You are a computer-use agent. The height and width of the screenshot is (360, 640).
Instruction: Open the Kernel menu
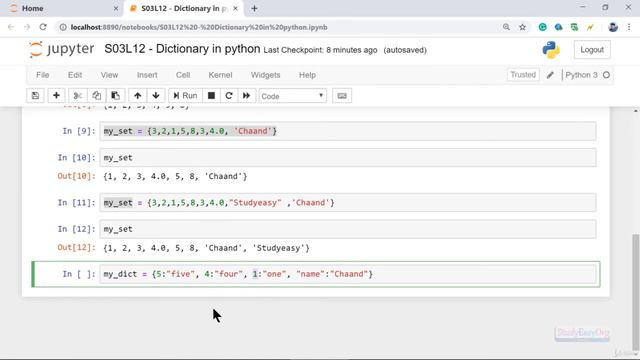[220, 75]
